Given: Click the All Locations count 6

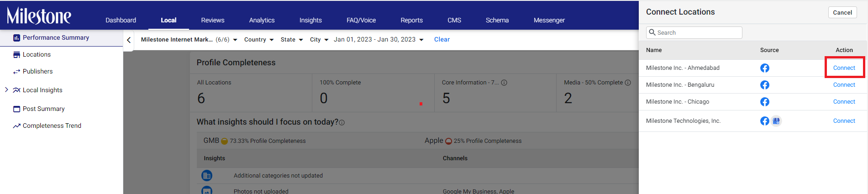Looking at the screenshot, I should pos(201,98).
